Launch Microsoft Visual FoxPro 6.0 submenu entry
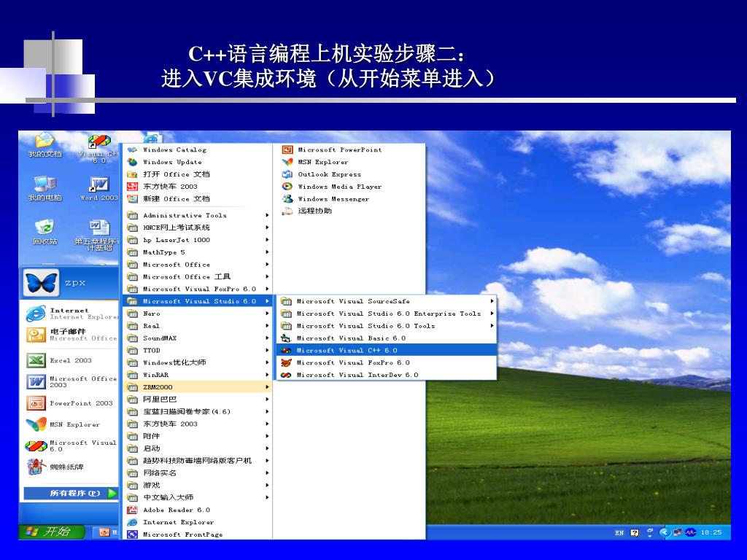The height and width of the screenshot is (560, 747). click(387, 363)
